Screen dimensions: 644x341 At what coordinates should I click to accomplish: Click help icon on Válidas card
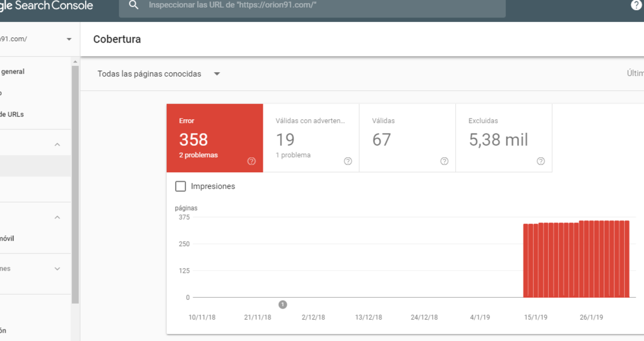pos(444,161)
